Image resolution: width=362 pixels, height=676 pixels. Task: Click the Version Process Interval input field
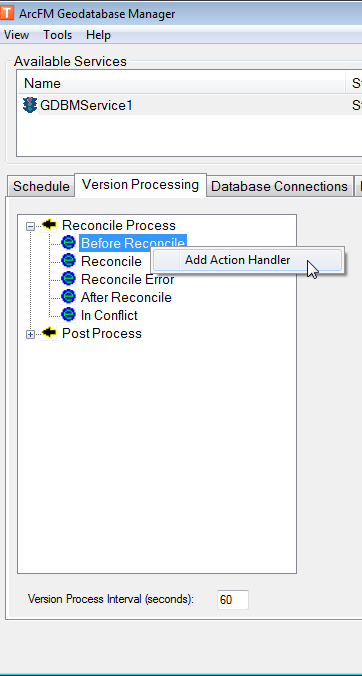coord(233,600)
